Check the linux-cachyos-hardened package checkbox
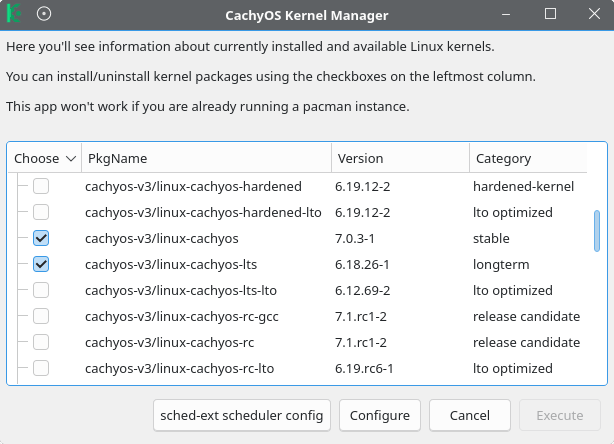The width and height of the screenshot is (614, 444). (x=41, y=186)
